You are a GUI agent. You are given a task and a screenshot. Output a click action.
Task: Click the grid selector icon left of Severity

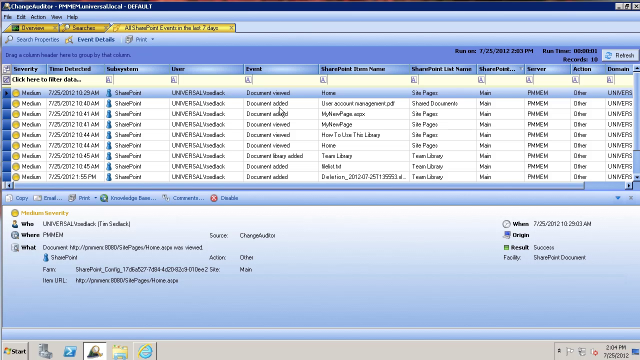point(7,69)
